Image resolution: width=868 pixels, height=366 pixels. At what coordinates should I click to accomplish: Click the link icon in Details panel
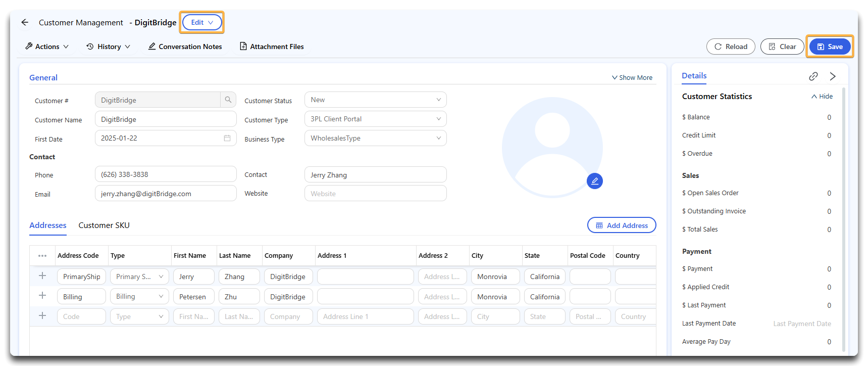[813, 76]
